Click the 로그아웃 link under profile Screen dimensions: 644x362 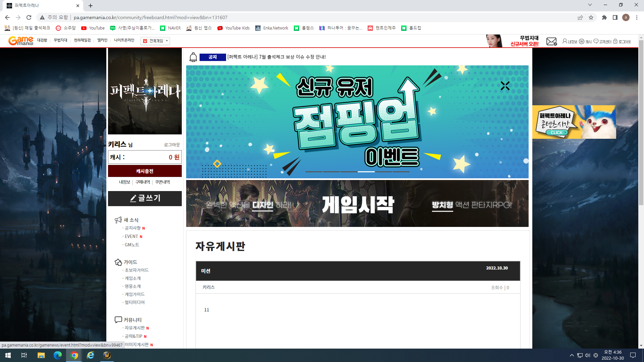pos(172,145)
